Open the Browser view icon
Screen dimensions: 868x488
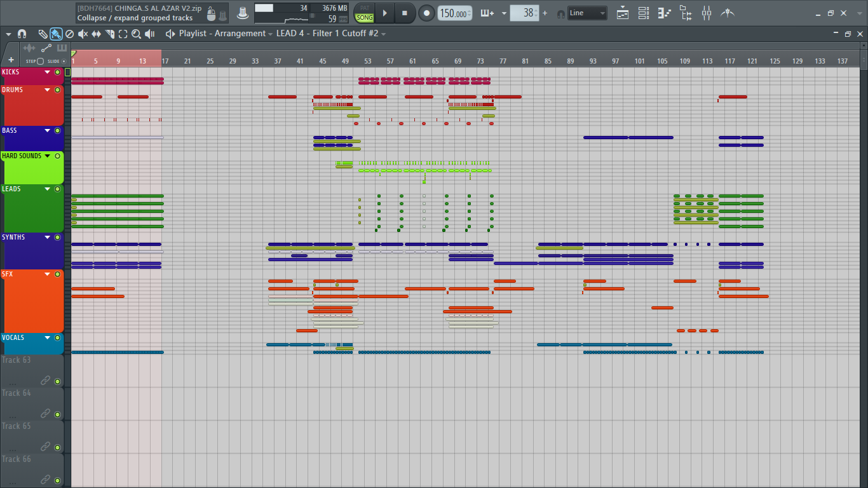[x=686, y=13]
